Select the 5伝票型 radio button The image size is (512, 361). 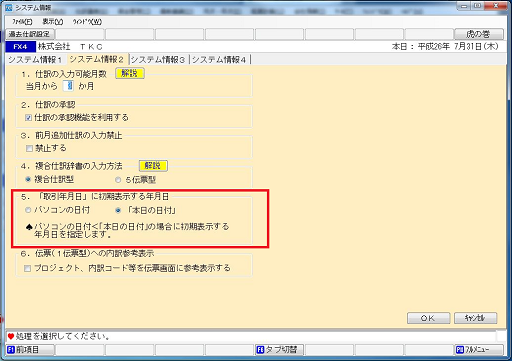click(118, 180)
